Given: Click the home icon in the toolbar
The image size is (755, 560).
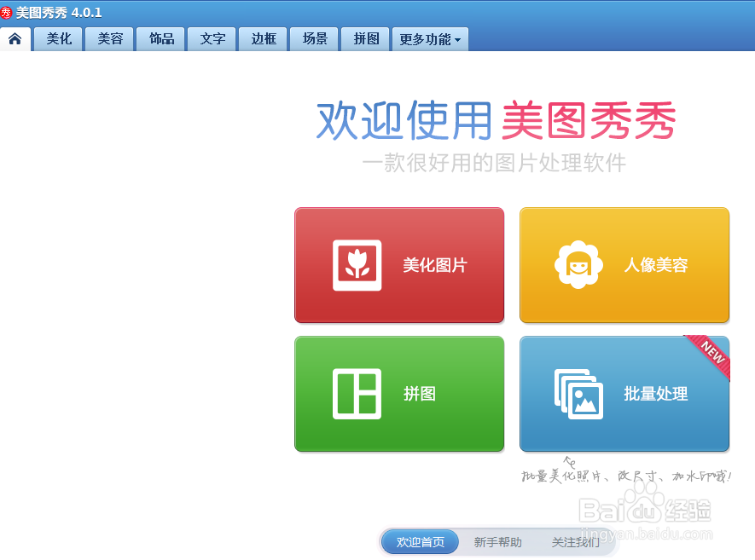Looking at the screenshot, I should pos(15,38).
